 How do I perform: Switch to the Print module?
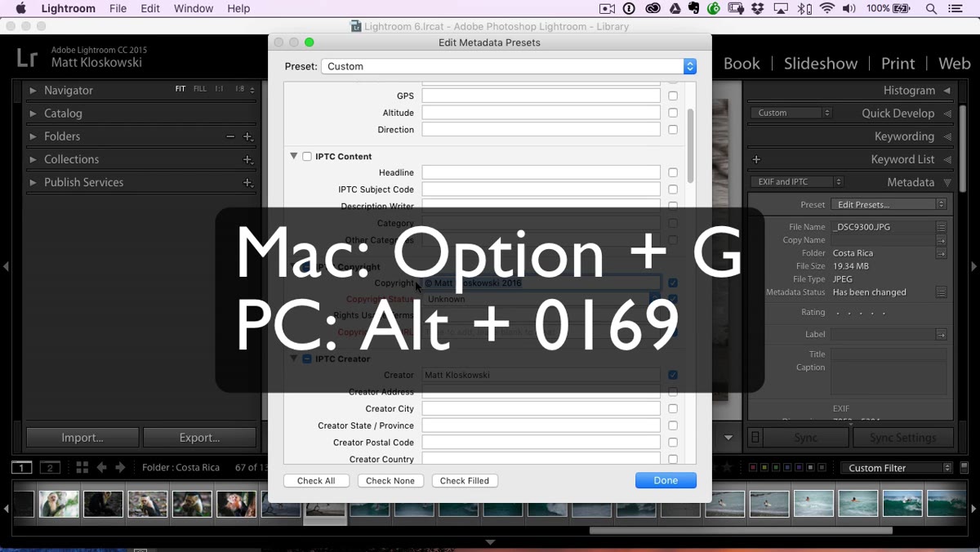click(x=898, y=63)
